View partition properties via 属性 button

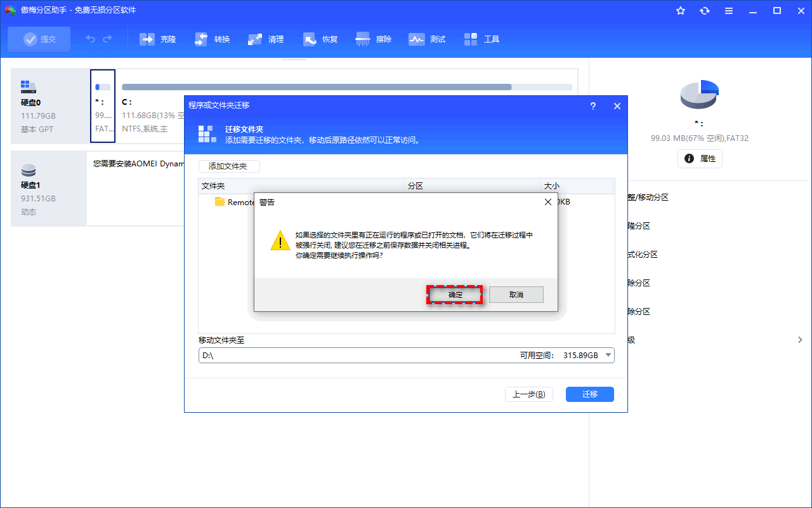pyautogui.click(x=700, y=159)
